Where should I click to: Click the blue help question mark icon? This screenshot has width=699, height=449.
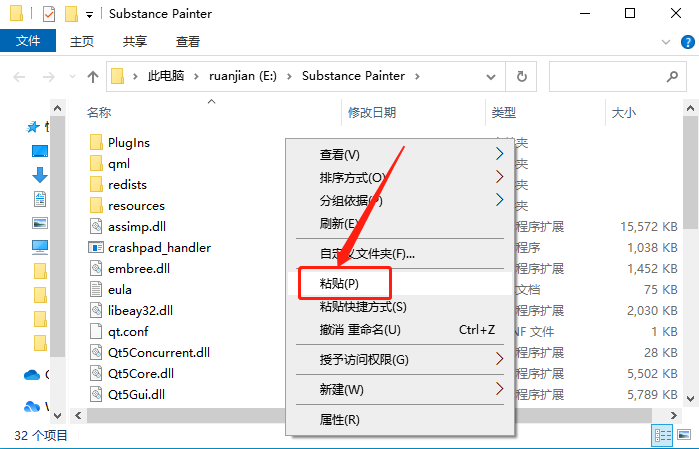tap(688, 42)
